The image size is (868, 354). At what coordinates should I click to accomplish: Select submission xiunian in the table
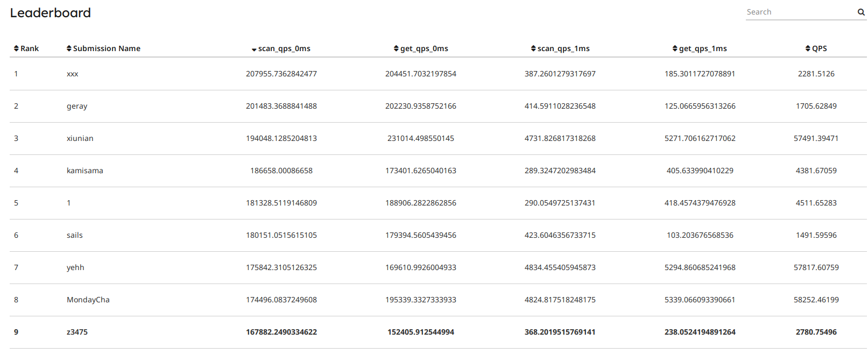pyautogui.click(x=80, y=138)
